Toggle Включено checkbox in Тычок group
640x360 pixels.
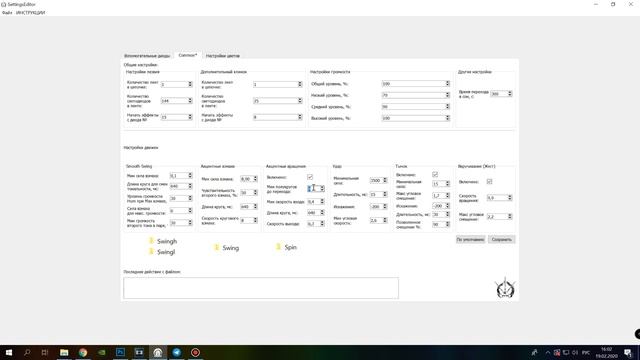point(435,174)
